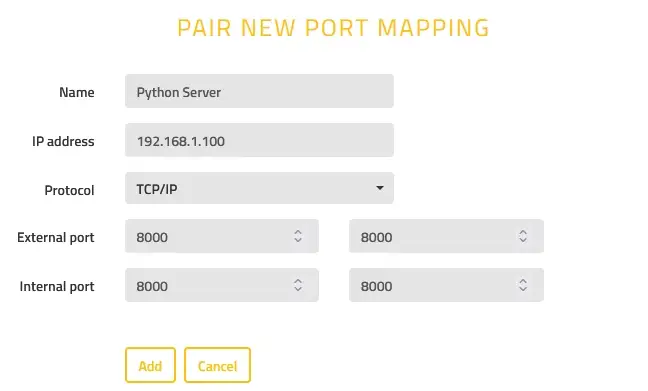Click the Name field containing Python Server
The width and height of the screenshot is (648, 391).
pyautogui.click(x=259, y=91)
